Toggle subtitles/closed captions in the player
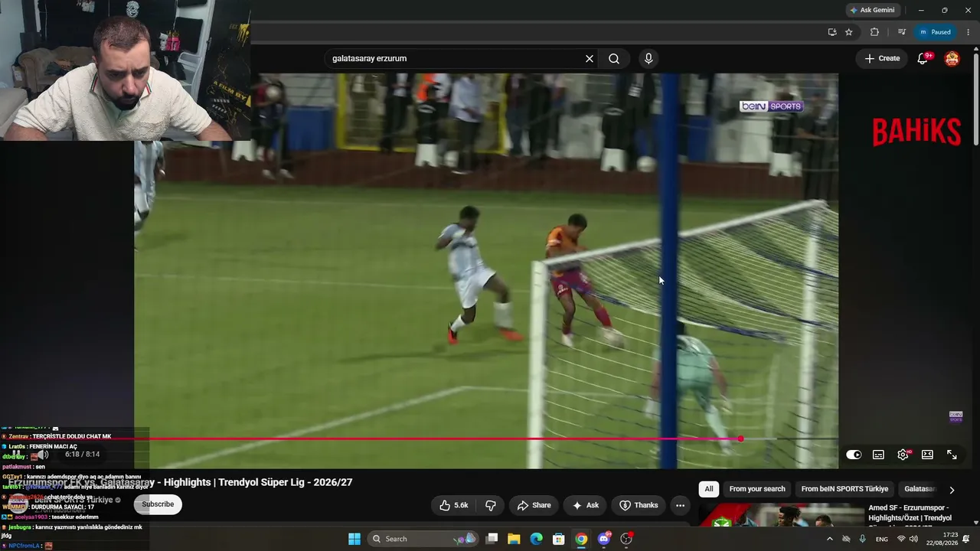This screenshot has height=551, width=980. [x=878, y=455]
